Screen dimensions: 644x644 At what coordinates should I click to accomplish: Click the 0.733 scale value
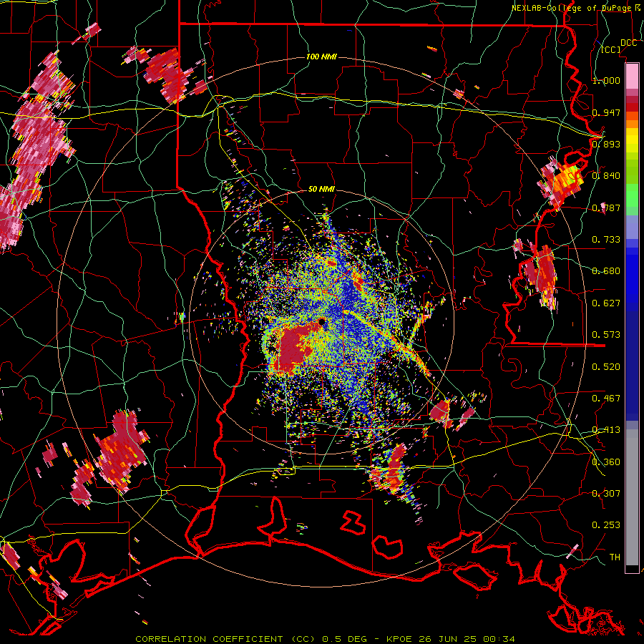point(606,240)
